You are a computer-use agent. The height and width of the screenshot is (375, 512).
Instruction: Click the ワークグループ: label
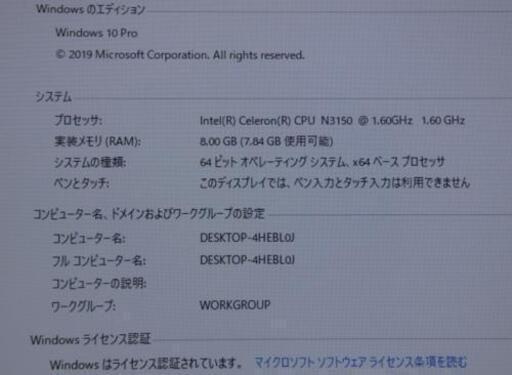83,306
